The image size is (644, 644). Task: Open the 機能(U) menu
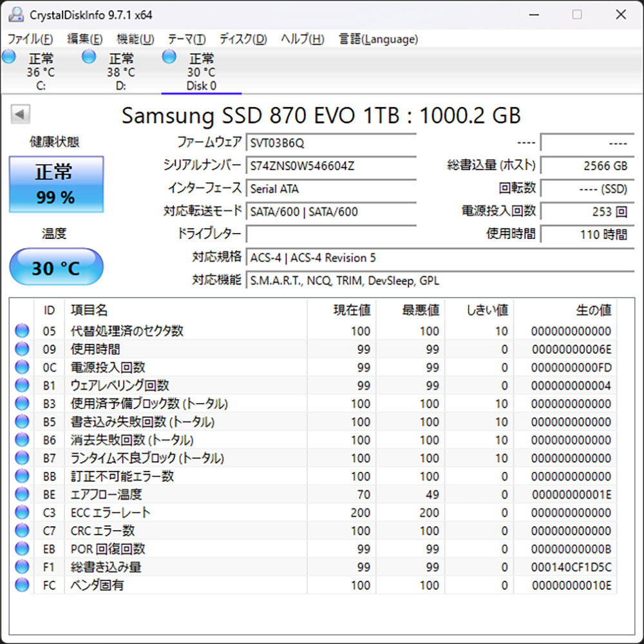[135, 39]
